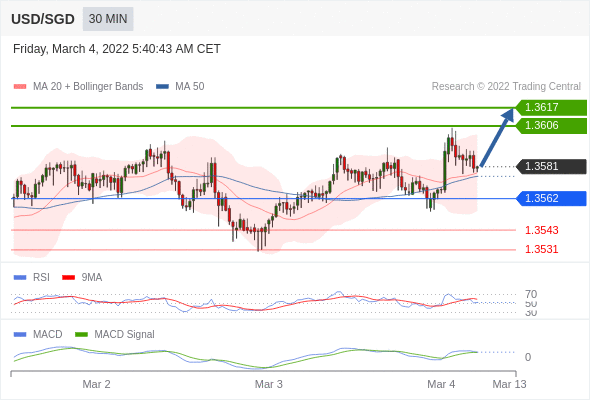Viewport: 590px width, 400px height.
Task: Click the RSI blue legend swatch
Action: (20, 278)
